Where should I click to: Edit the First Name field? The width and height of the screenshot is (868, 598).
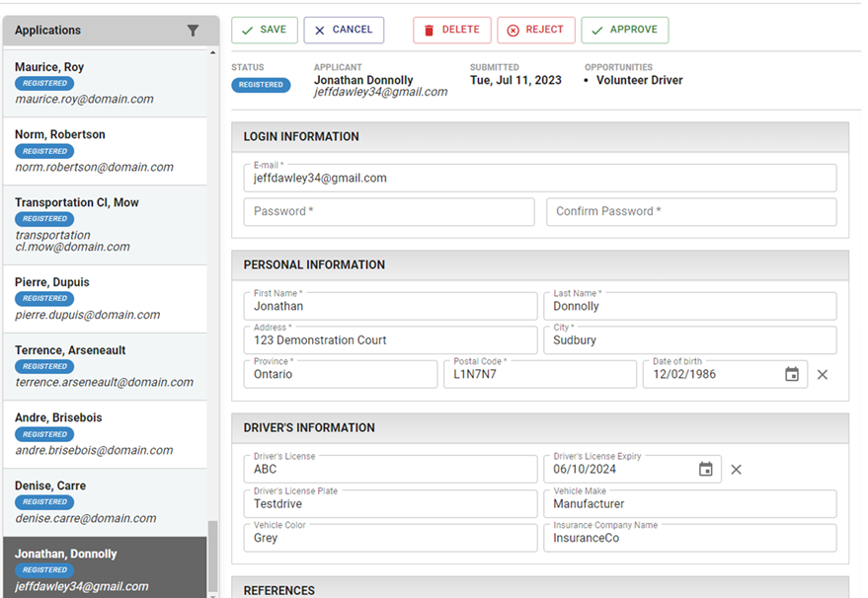point(390,306)
